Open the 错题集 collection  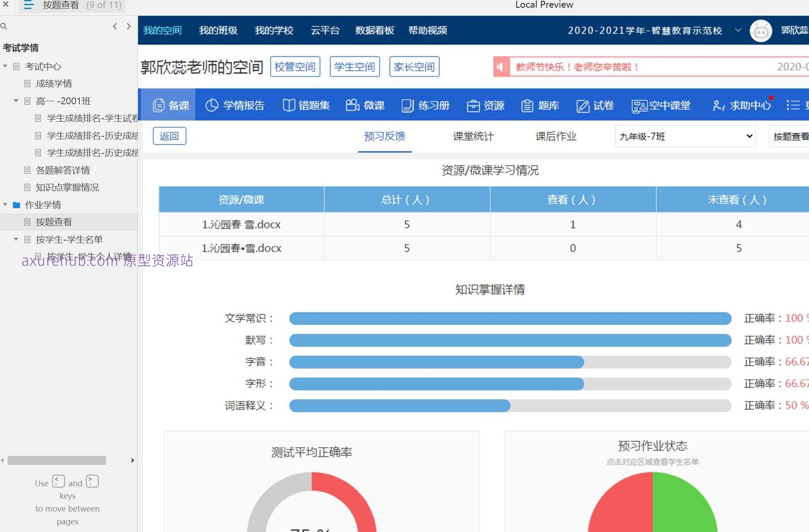306,105
